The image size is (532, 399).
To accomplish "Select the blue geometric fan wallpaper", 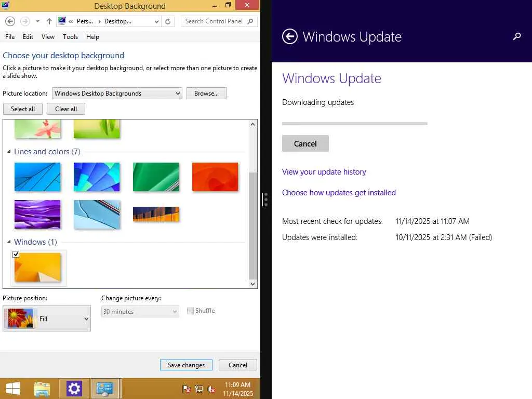I will coord(97,177).
